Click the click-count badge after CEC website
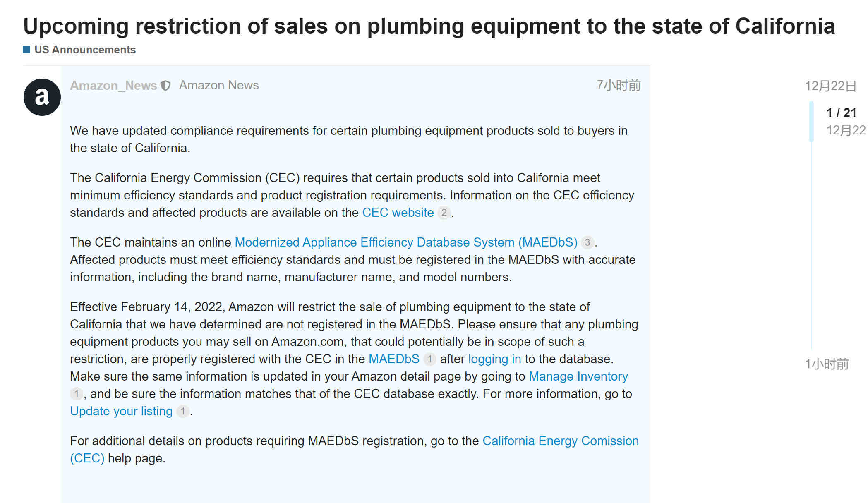Viewport: 868px width, 503px height. pos(444,213)
